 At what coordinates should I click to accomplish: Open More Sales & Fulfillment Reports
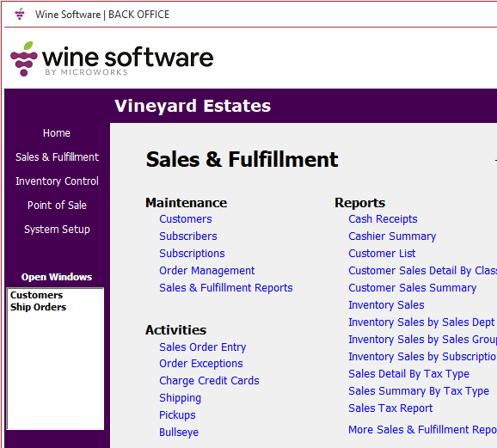422,430
